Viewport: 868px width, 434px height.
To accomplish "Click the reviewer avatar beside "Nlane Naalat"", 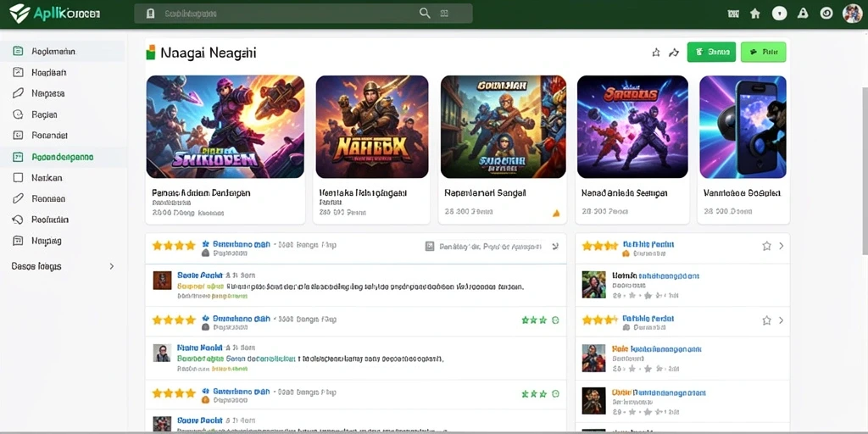I will pos(162,353).
